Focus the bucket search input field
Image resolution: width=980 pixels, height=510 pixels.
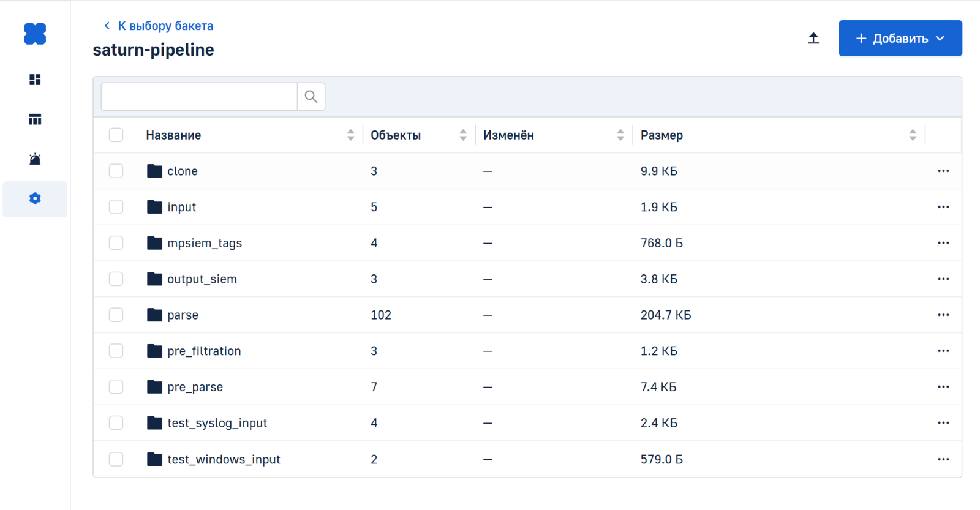(199, 97)
